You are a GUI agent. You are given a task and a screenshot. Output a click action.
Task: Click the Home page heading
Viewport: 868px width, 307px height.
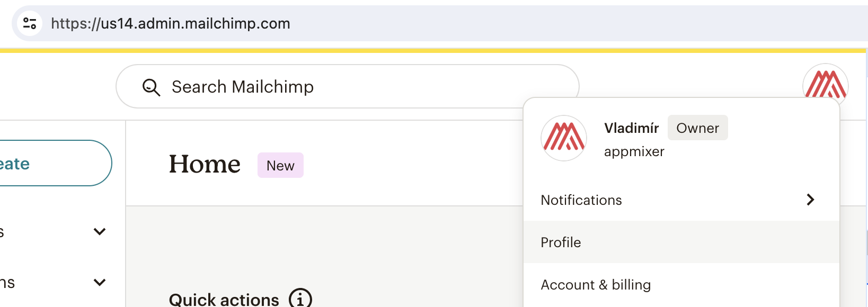(x=205, y=164)
